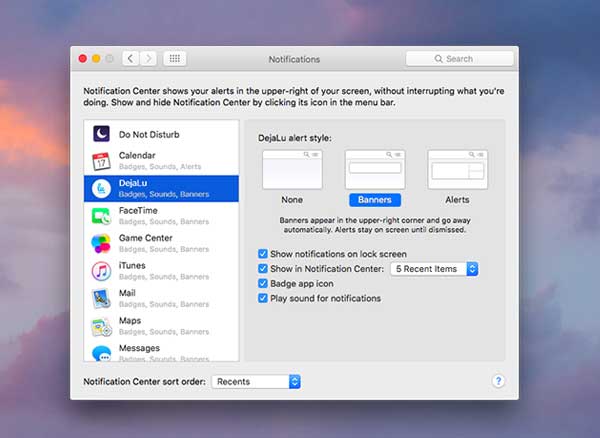Show all preferences using the grid button
This screenshot has width=600, height=438.
175,59
